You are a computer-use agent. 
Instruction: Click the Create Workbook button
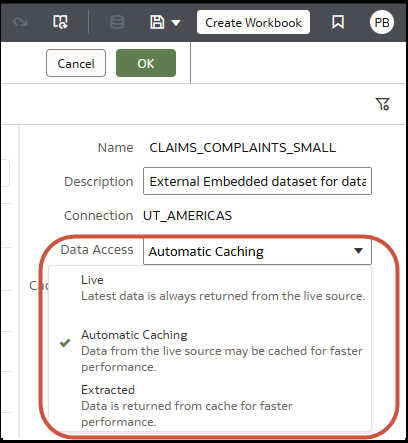pyautogui.click(x=253, y=22)
